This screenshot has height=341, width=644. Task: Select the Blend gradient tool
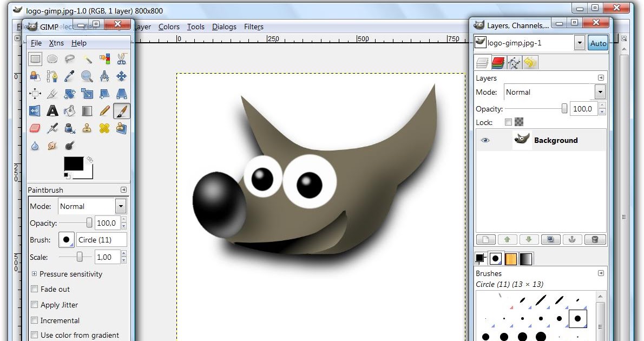pos(87,111)
